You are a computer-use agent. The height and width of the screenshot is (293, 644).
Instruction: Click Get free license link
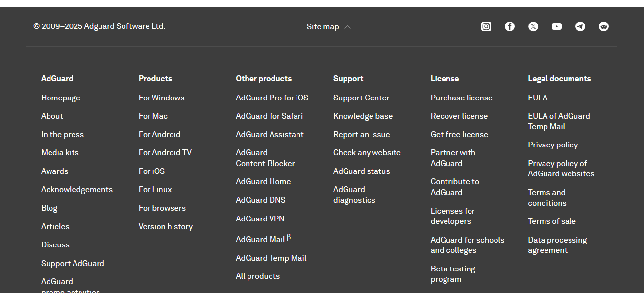point(459,135)
